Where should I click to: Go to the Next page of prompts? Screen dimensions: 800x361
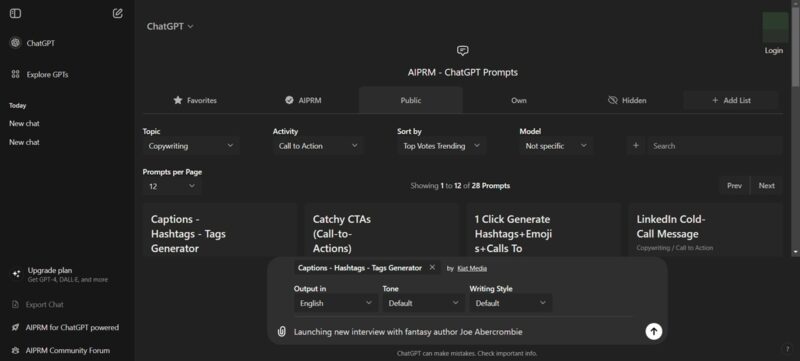tap(766, 186)
